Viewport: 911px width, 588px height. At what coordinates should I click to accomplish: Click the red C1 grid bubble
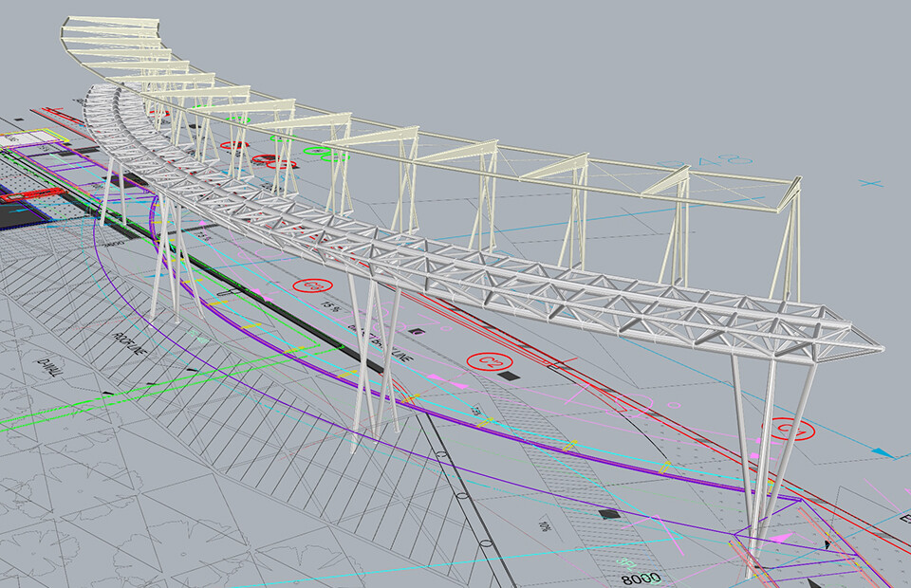pyautogui.click(x=791, y=430)
